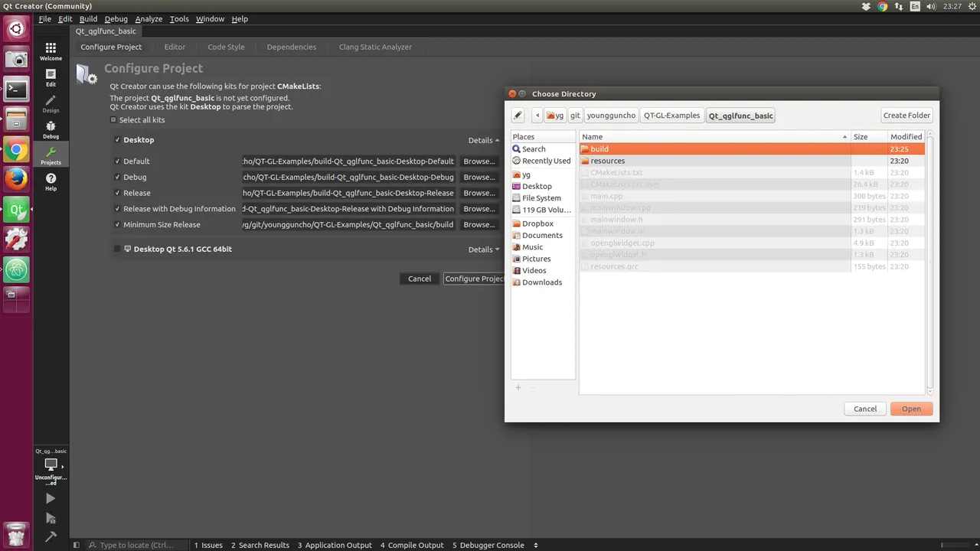Click Cancel in Configure Project page
This screenshot has height=551, width=980.
click(419, 279)
